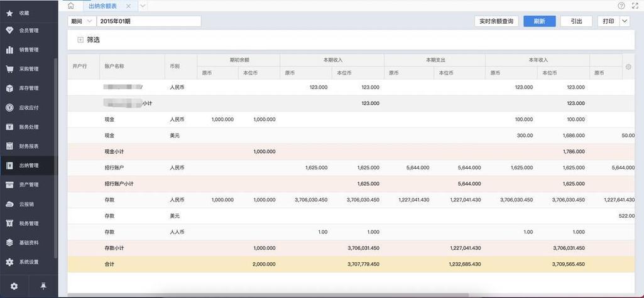The width and height of the screenshot is (644, 298).
Task: Open the 收藏 favorites star in sidebar
Action: click(9, 13)
